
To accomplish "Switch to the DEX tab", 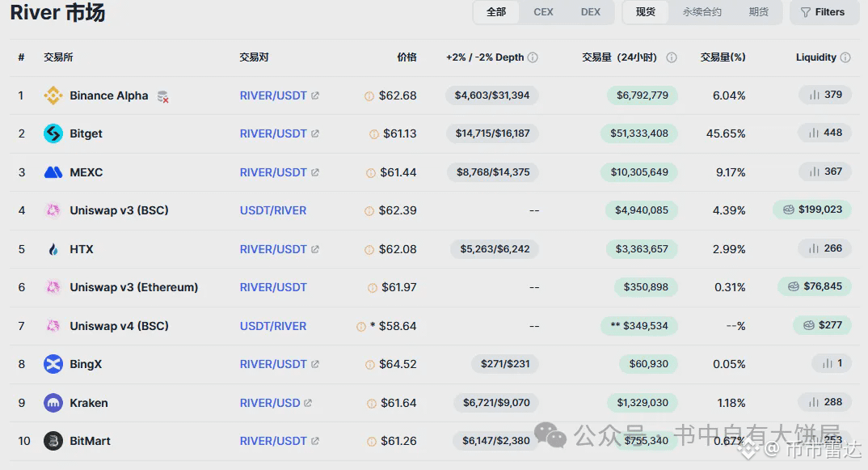I will 591,12.
